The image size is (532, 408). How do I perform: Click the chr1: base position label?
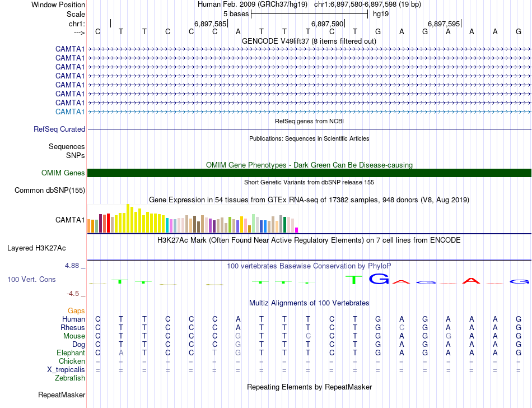77,24
